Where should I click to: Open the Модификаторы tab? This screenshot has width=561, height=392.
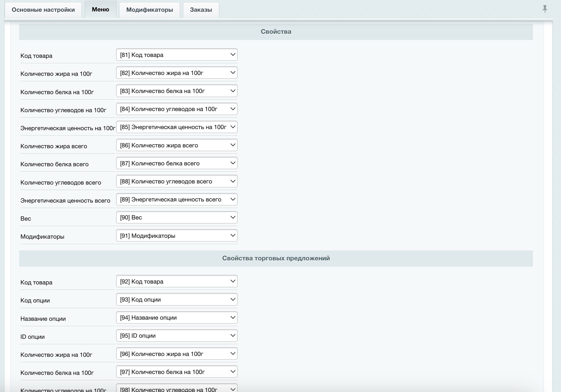[x=149, y=10]
